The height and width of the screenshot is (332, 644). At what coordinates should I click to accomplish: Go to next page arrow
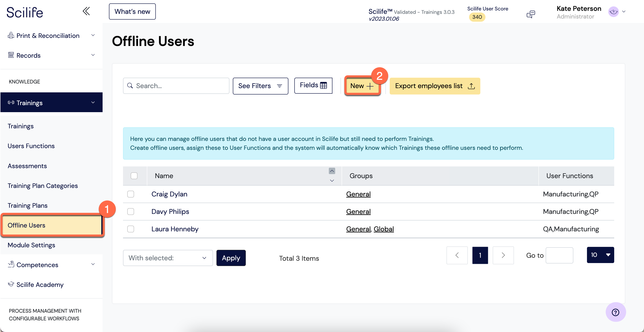(x=503, y=255)
